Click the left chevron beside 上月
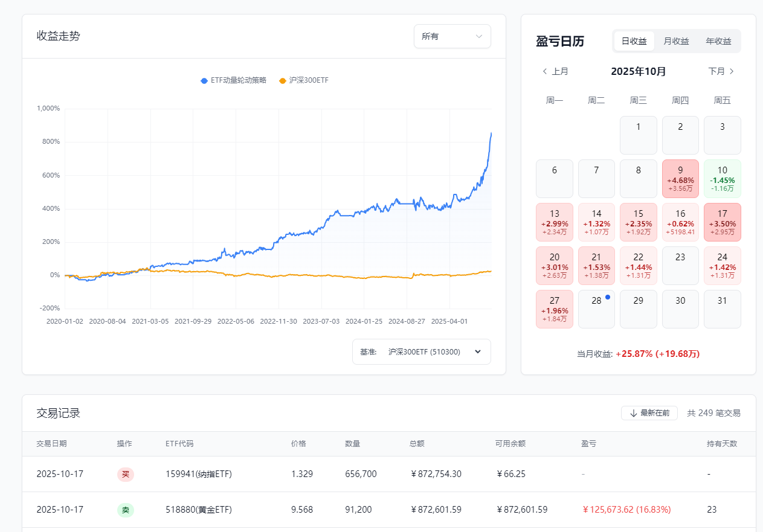The width and height of the screenshot is (763, 532). (544, 71)
